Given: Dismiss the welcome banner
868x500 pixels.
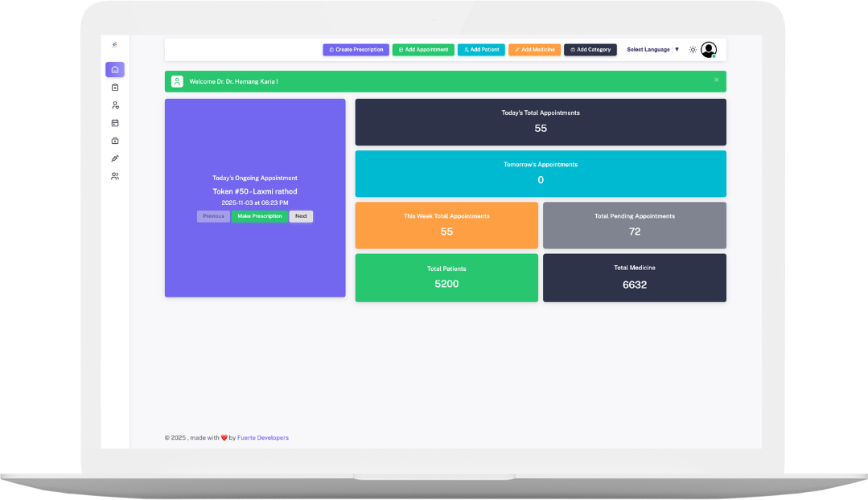Looking at the screenshot, I should click(717, 80).
